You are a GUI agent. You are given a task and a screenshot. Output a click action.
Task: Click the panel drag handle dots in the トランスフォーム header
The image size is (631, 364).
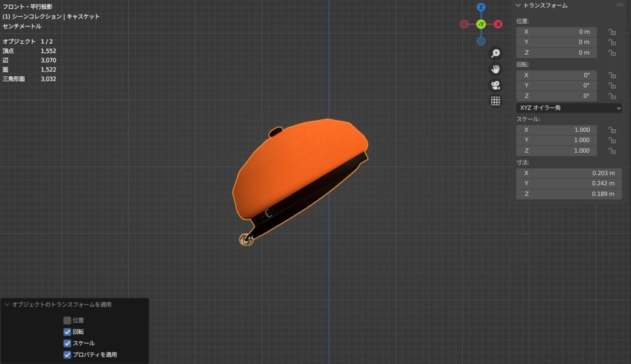pyautogui.click(x=620, y=5)
